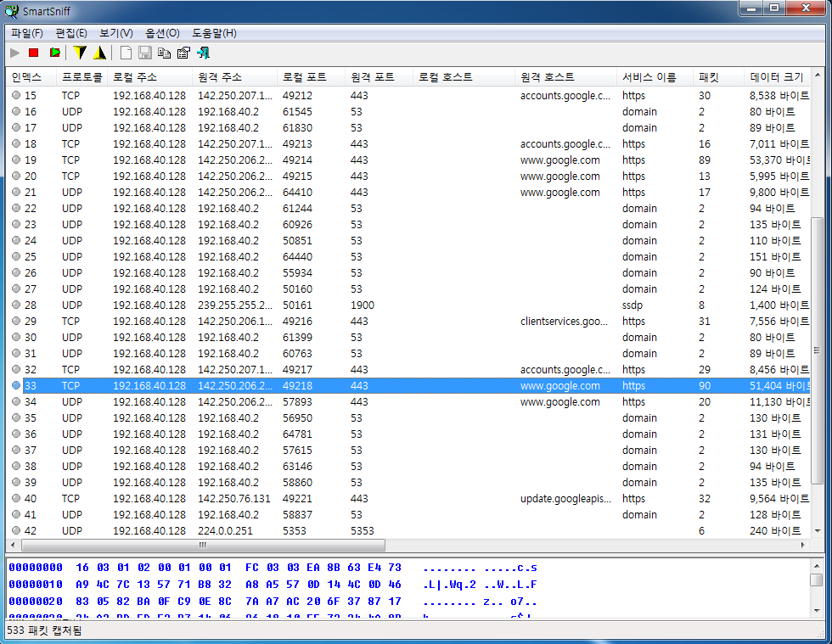Screen dimensions: 832x644
Task: Sort by the 프로토콜 column header
Action: click(82, 77)
